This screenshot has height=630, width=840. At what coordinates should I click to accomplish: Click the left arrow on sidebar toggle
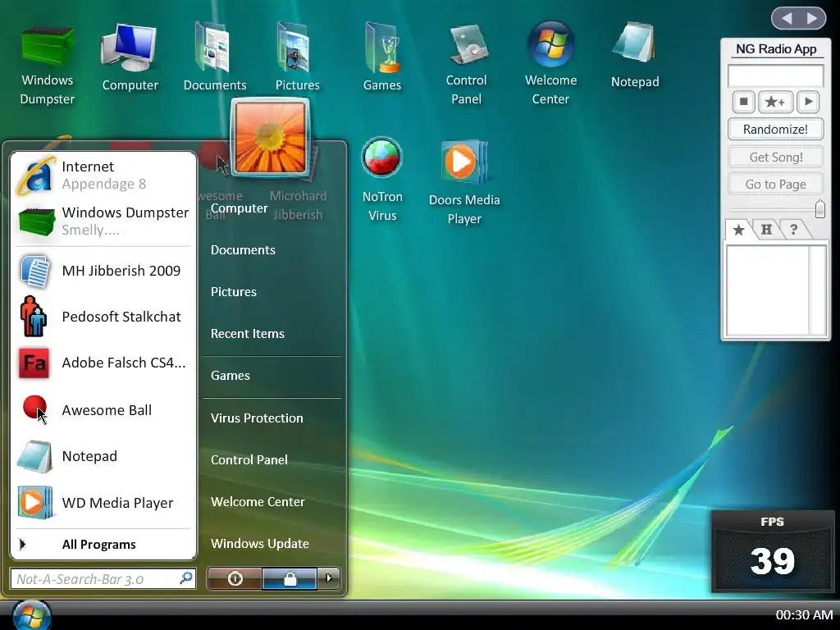click(787, 18)
